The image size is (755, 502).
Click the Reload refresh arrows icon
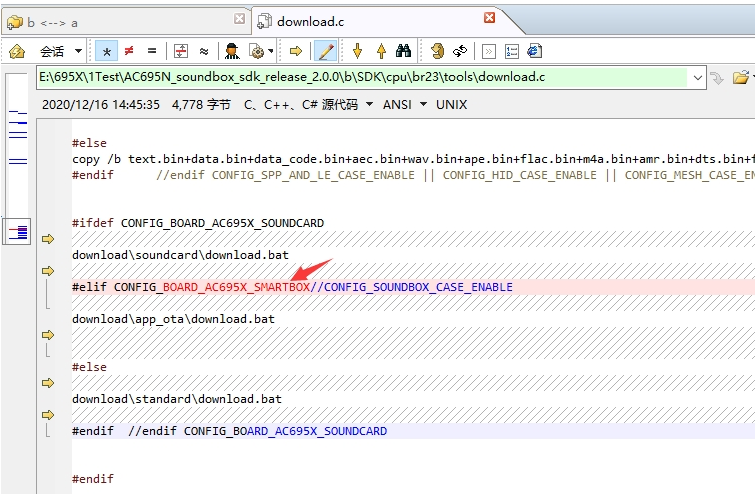460,51
